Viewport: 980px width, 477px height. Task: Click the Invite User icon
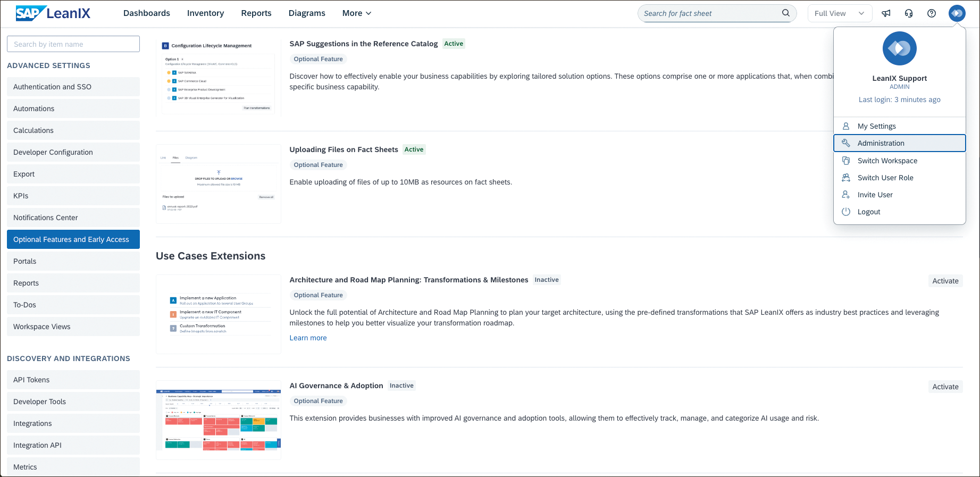pos(846,195)
